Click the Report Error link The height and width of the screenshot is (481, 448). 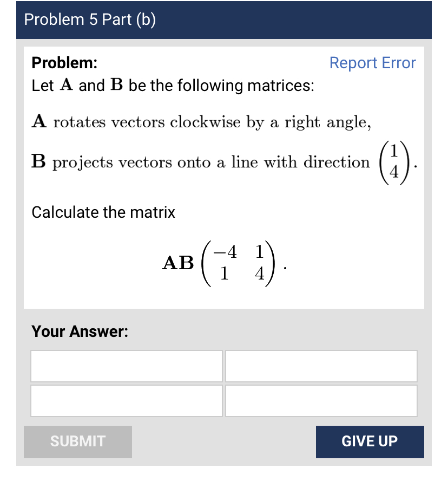click(372, 63)
